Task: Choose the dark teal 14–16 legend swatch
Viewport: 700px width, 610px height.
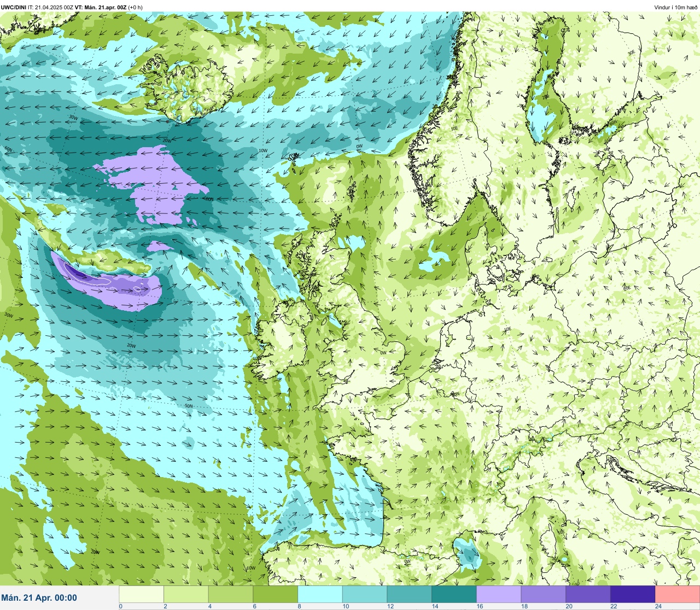Action: point(454,594)
